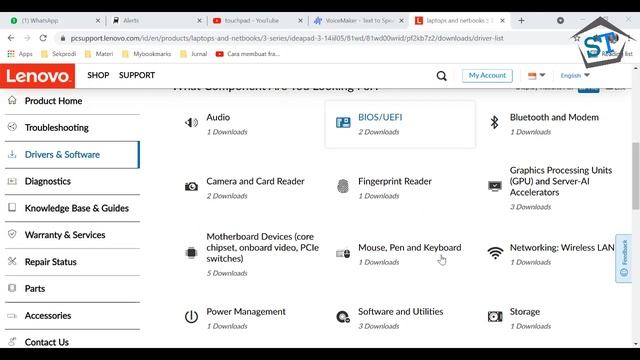
Task: Click the Fingerprint Reader icon
Action: tap(343, 186)
